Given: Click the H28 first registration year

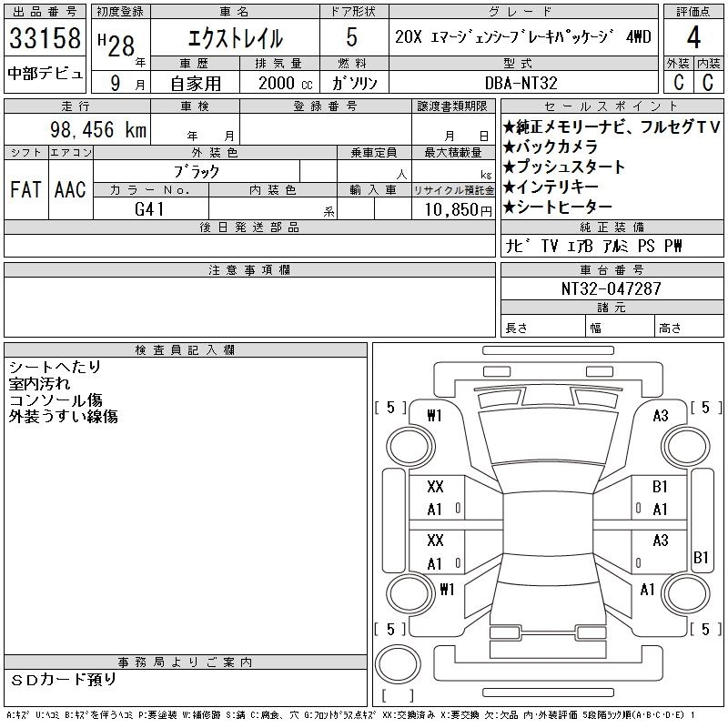Looking at the screenshot, I should point(116,45).
